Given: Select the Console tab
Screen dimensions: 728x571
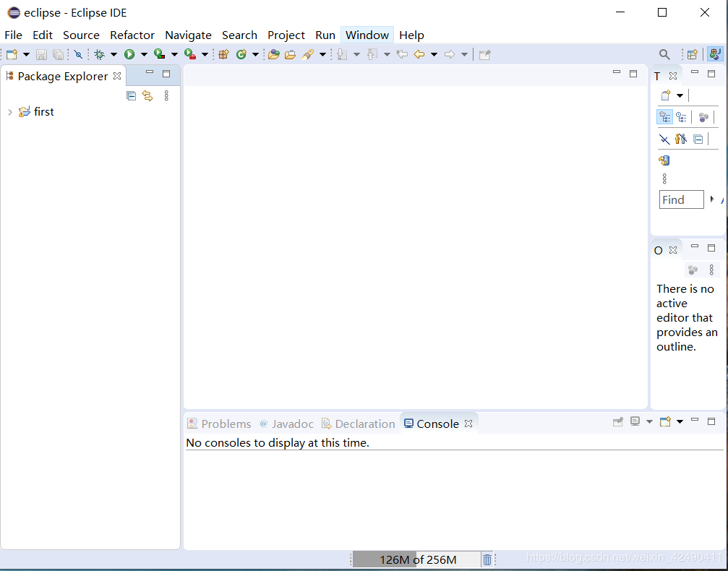Looking at the screenshot, I should click(x=438, y=424).
